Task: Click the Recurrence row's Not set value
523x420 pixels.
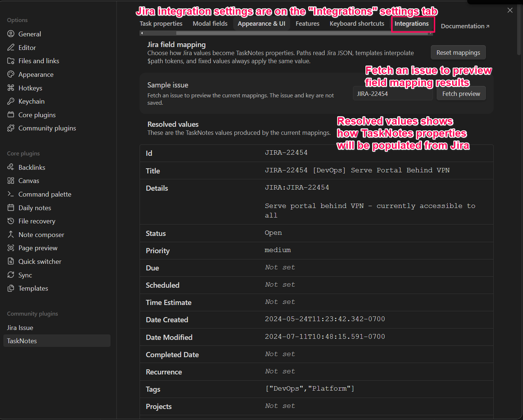Action: pyautogui.click(x=280, y=371)
